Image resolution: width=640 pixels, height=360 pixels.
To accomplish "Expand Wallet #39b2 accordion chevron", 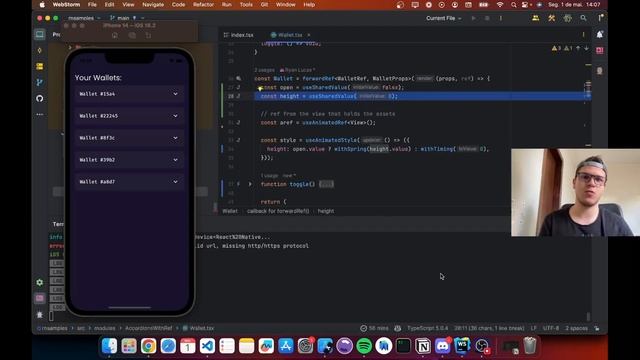I will click(x=176, y=160).
